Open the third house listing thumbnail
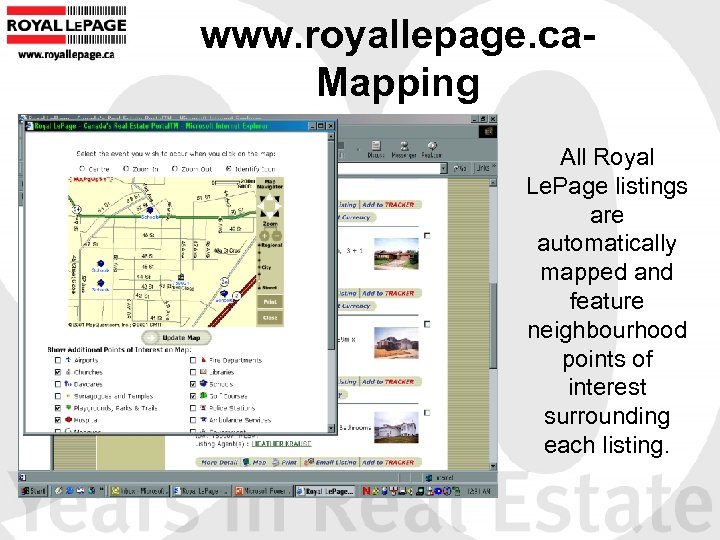 click(396, 428)
